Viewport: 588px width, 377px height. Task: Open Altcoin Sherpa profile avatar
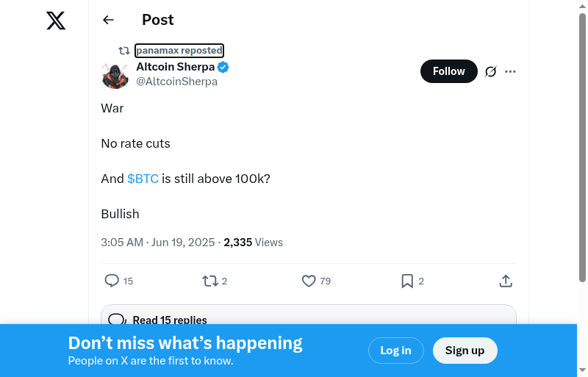[115, 75]
